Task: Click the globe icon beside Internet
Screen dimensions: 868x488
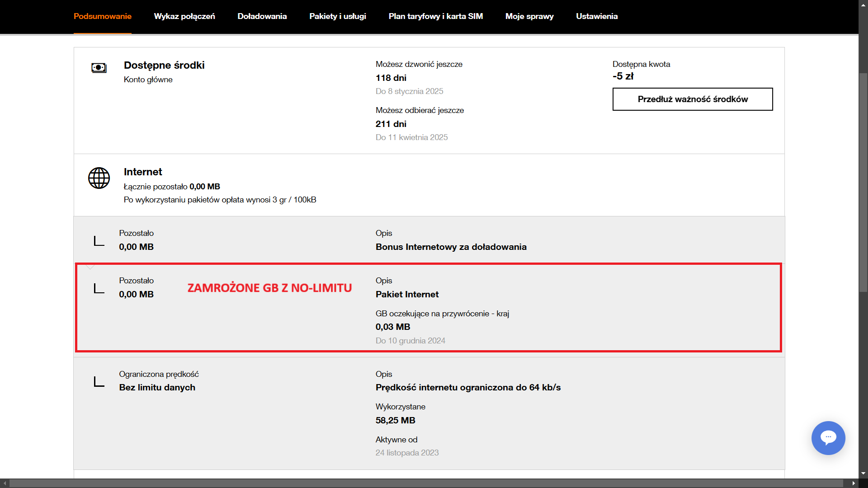Action: 99,178
